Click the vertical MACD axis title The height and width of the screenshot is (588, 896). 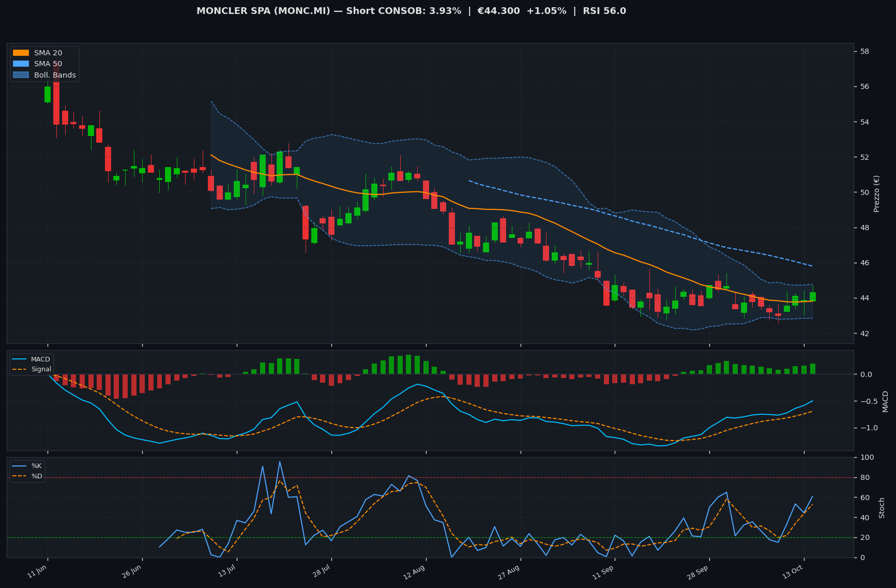tap(885, 401)
